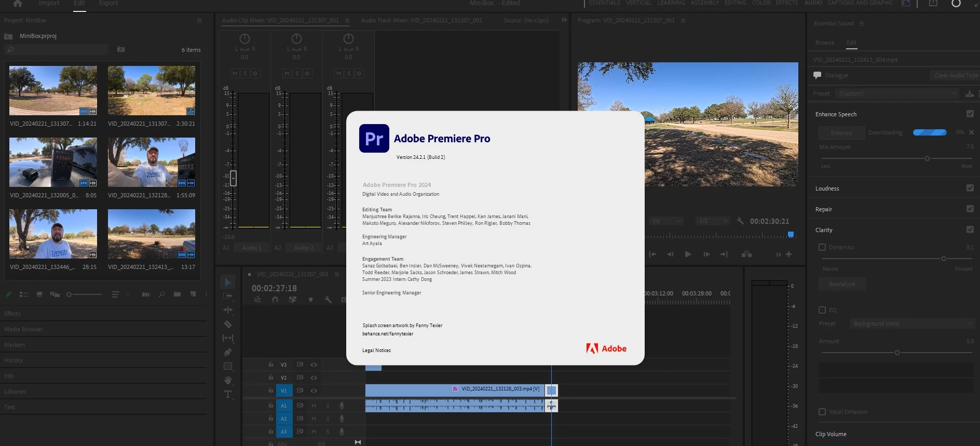Screen dimensions: 980x446
Task: Click Find icon in Project panel
Action: pyautogui.click(x=161, y=294)
